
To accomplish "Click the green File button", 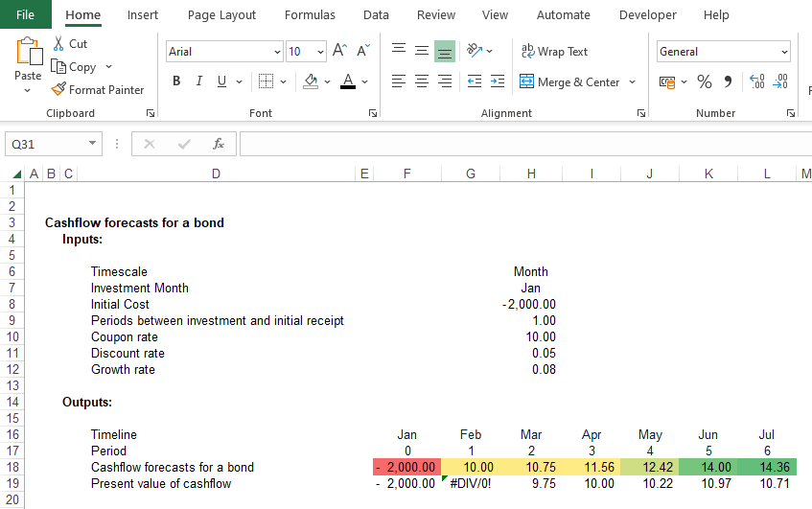I will point(26,15).
